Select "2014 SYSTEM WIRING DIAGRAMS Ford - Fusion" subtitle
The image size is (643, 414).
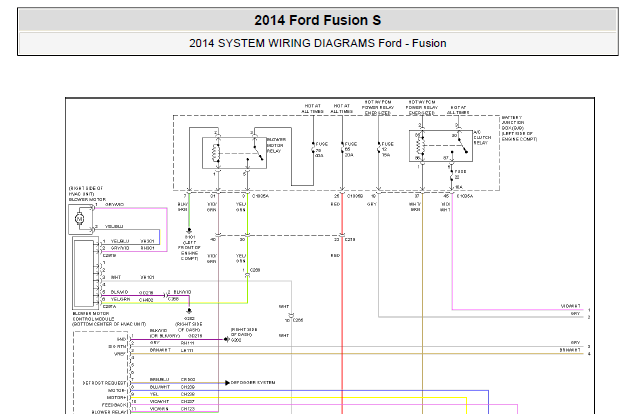tap(318, 43)
